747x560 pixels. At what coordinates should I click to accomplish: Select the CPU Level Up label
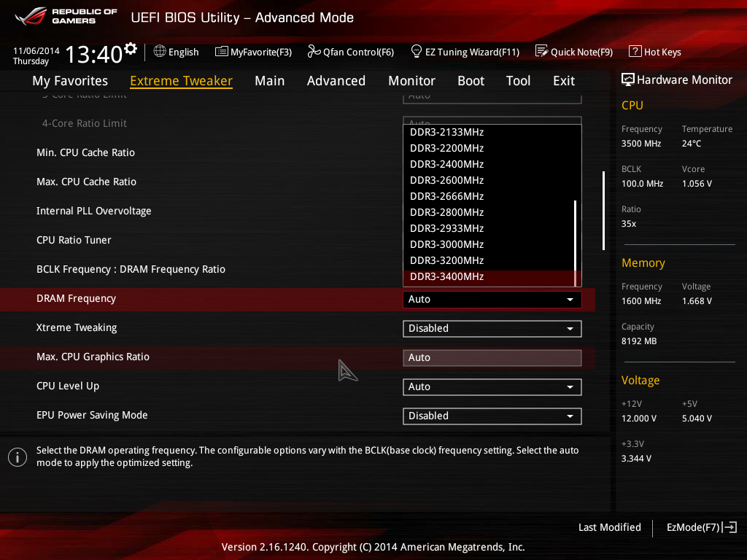point(68,386)
